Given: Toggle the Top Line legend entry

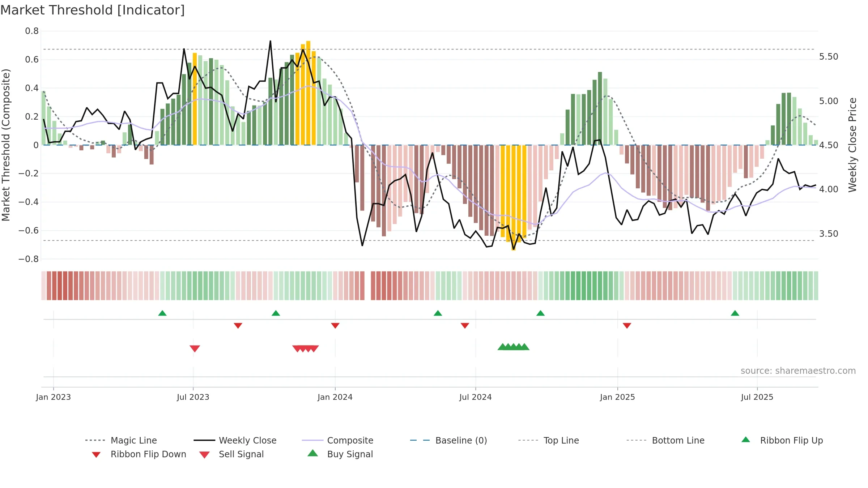Looking at the screenshot, I should [x=548, y=440].
